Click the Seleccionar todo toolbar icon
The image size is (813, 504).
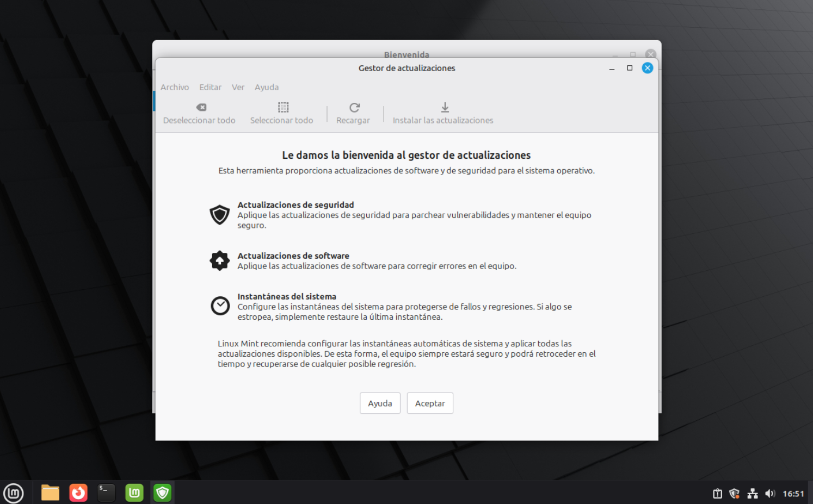click(283, 108)
